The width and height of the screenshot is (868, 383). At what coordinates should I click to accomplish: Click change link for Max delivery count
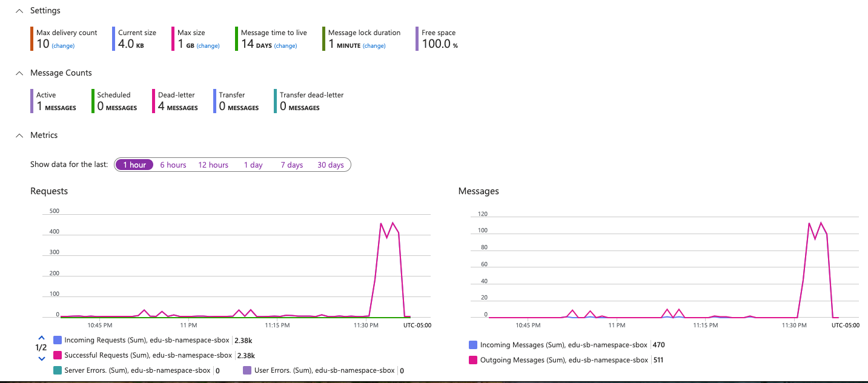(x=63, y=46)
